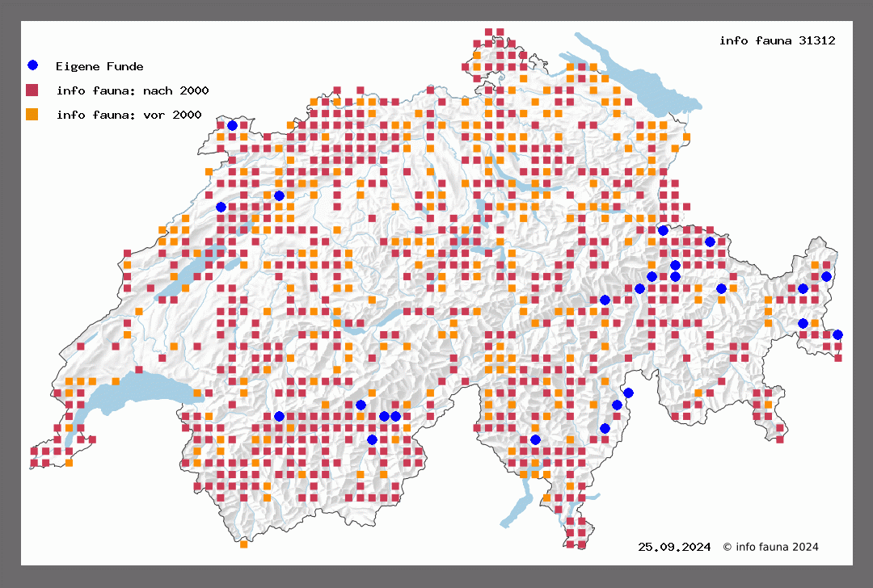This screenshot has width=873, height=588.
Task: Click the lone orange square below the southern border
Action: [x=243, y=544]
